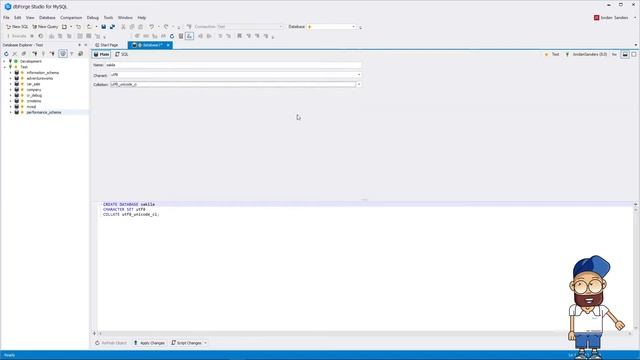
Task: Click the Execute toolbar button
Action: click(x=16, y=36)
